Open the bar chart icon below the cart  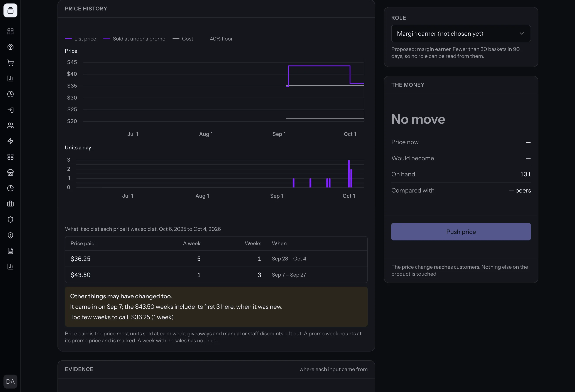(10, 78)
